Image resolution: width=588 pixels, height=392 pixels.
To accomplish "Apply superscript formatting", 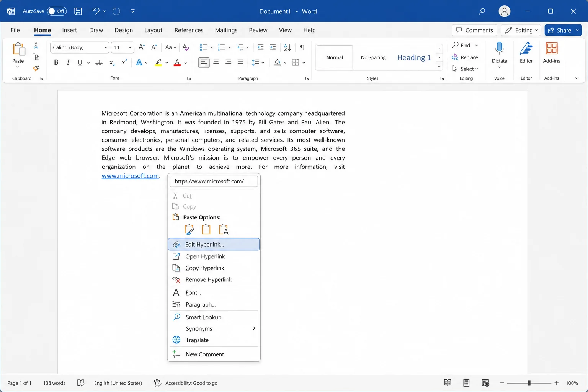I will pos(124,62).
